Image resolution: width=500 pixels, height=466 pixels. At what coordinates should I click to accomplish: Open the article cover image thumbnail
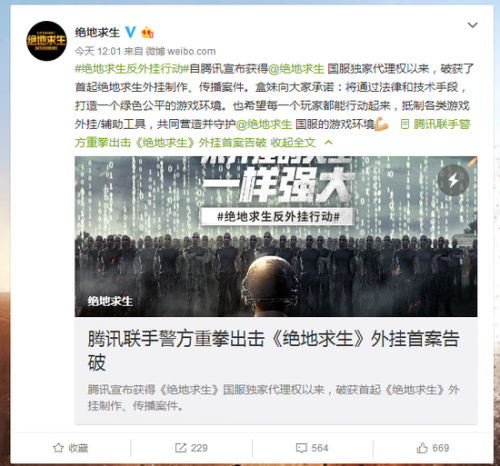[x=276, y=236]
